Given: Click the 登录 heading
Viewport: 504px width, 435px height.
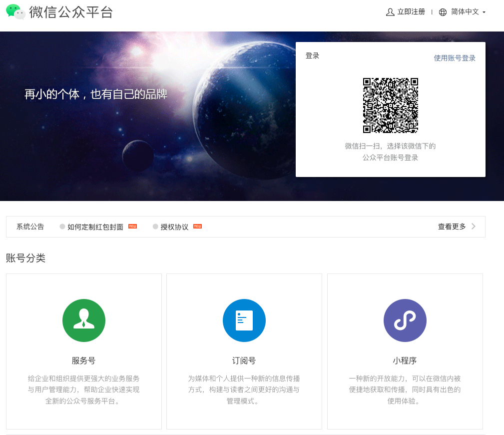Looking at the screenshot, I should (x=312, y=55).
